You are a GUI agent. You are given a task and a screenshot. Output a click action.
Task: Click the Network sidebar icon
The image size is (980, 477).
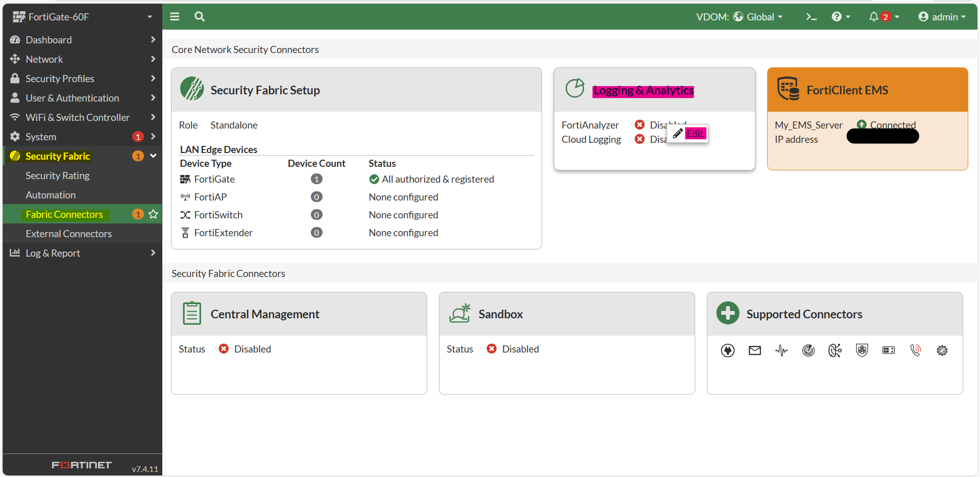point(15,59)
